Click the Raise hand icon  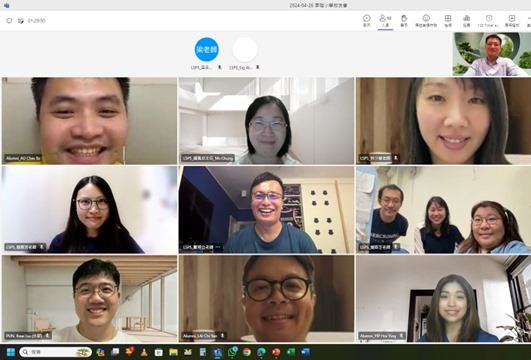(404, 21)
